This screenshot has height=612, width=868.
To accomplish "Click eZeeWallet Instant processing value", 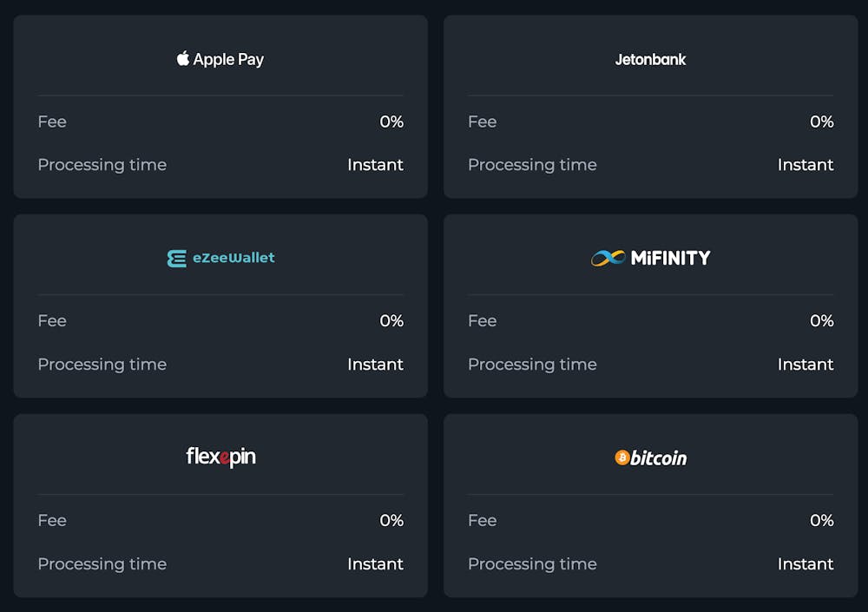I will [375, 365].
